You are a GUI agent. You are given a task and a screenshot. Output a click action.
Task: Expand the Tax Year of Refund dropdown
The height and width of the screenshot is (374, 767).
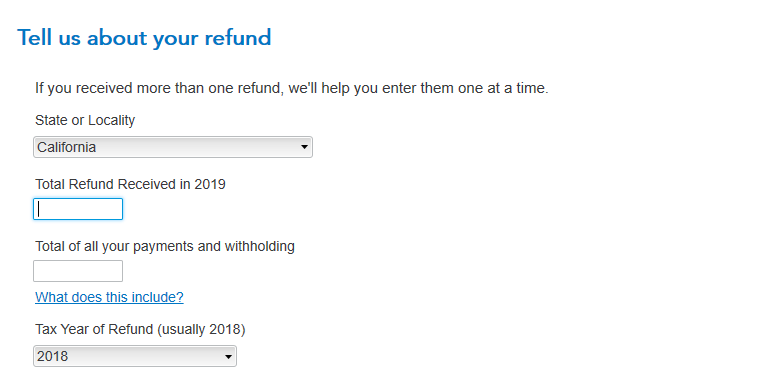pos(135,356)
